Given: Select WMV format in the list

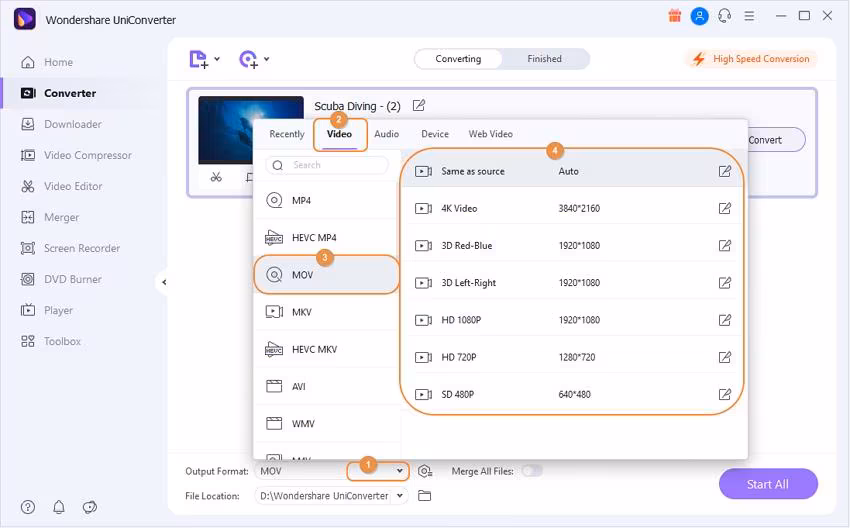Looking at the screenshot, I should pyautogui.click(x=326, y=423).
